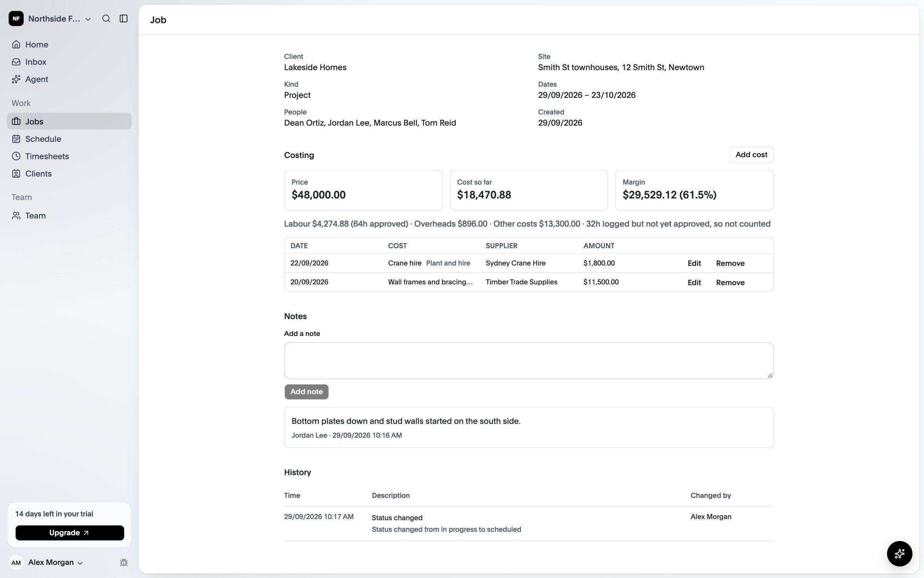
Task: Click the Lakeside Homes client name
Action: [315, 67]
